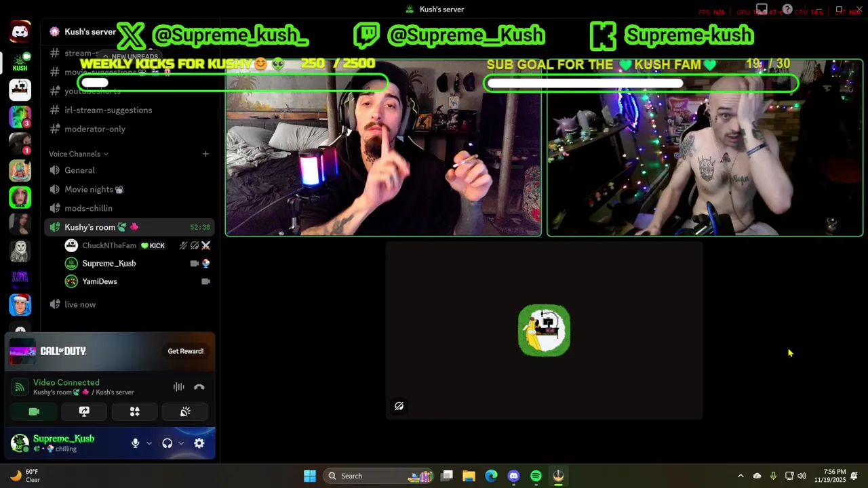Toggle noise suppression waveform icon
This screenshot has width=868, height=488.
click(178, 387)
